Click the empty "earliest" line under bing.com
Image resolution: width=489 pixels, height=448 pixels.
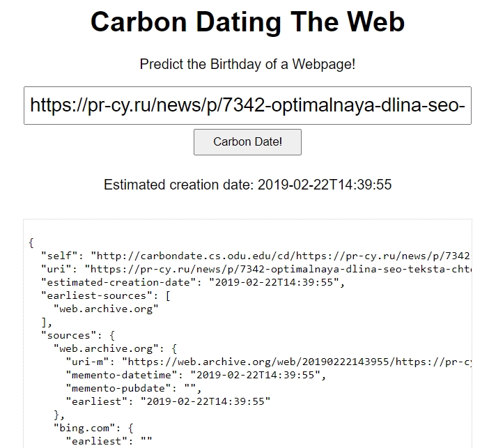[108, 441]
